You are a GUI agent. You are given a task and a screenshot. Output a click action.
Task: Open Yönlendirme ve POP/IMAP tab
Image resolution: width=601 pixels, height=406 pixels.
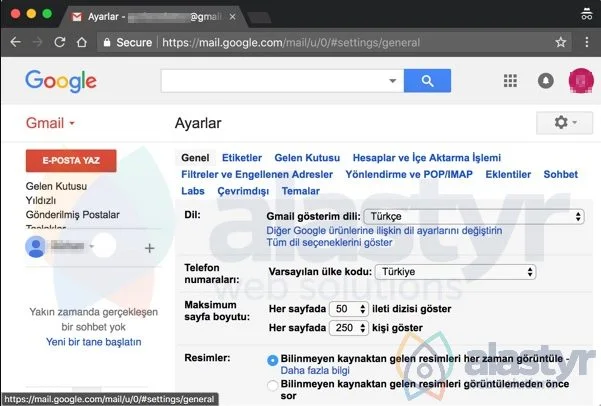[409, 174]
